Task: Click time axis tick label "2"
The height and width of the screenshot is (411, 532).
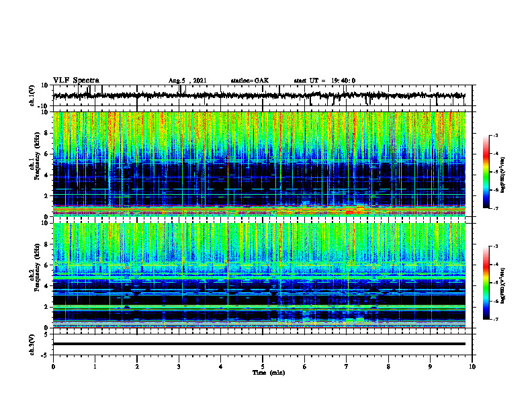Action: pos(137,367)
